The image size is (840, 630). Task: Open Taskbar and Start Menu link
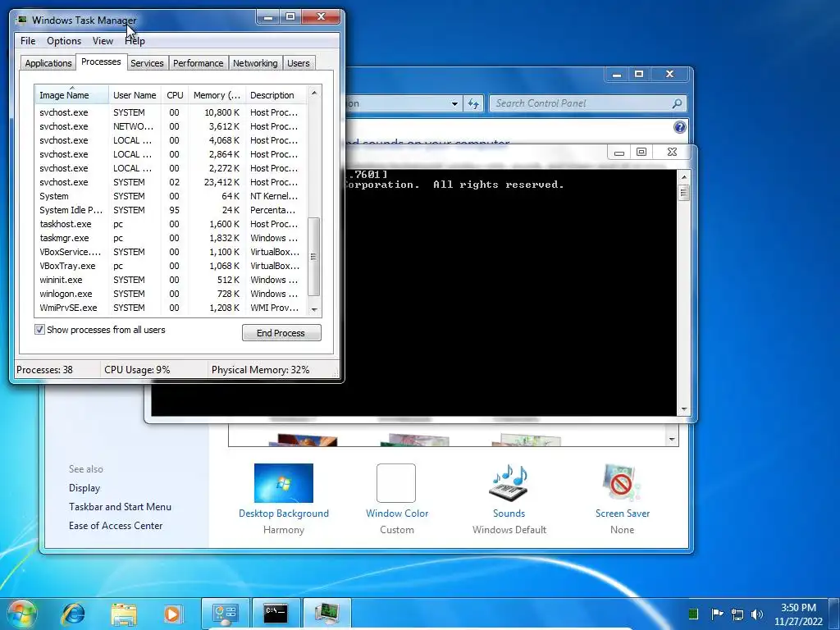(x=120, y=507)
